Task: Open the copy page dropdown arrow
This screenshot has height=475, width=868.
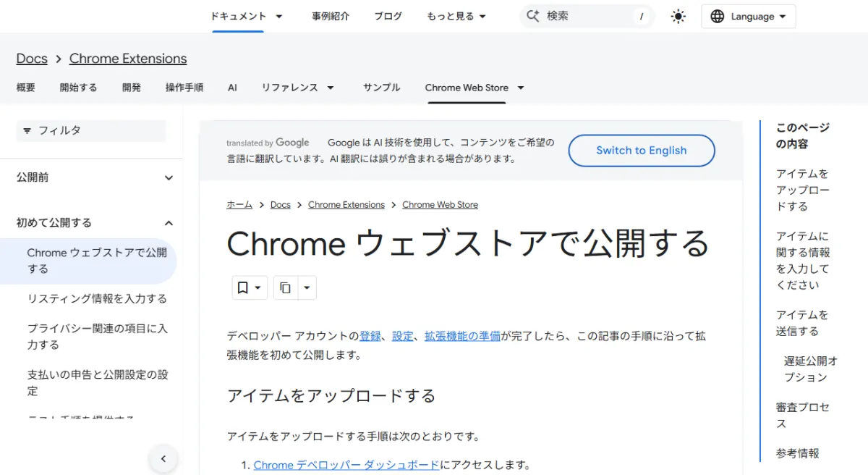Action: (x=307, y=287)
